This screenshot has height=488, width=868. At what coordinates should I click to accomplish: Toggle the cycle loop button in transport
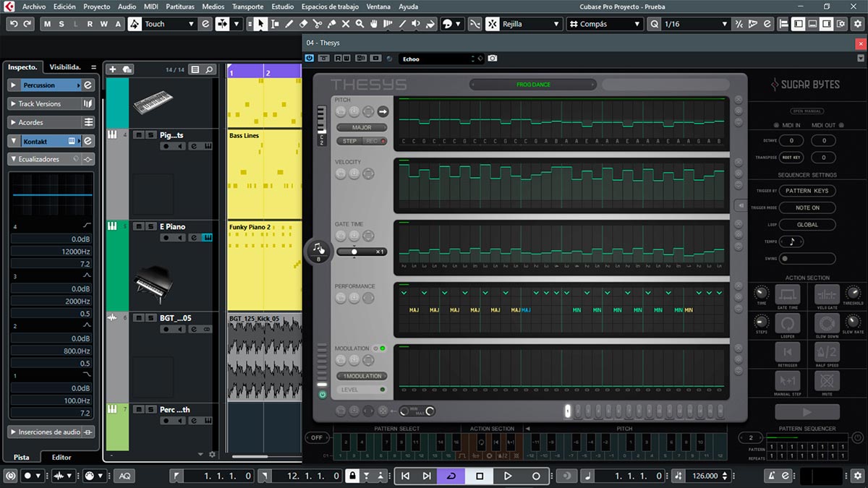[451, 476]
